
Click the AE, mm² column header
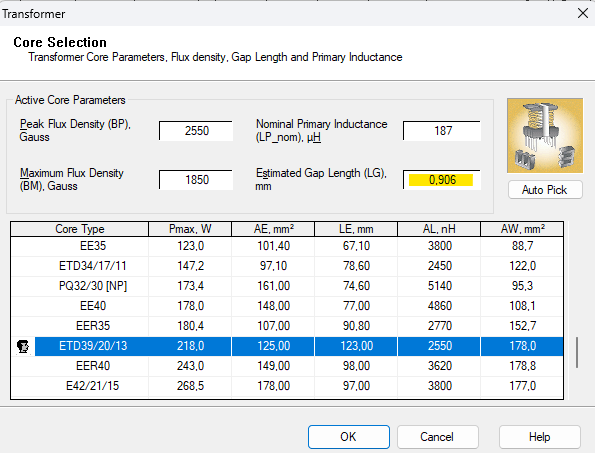(273, 229)
